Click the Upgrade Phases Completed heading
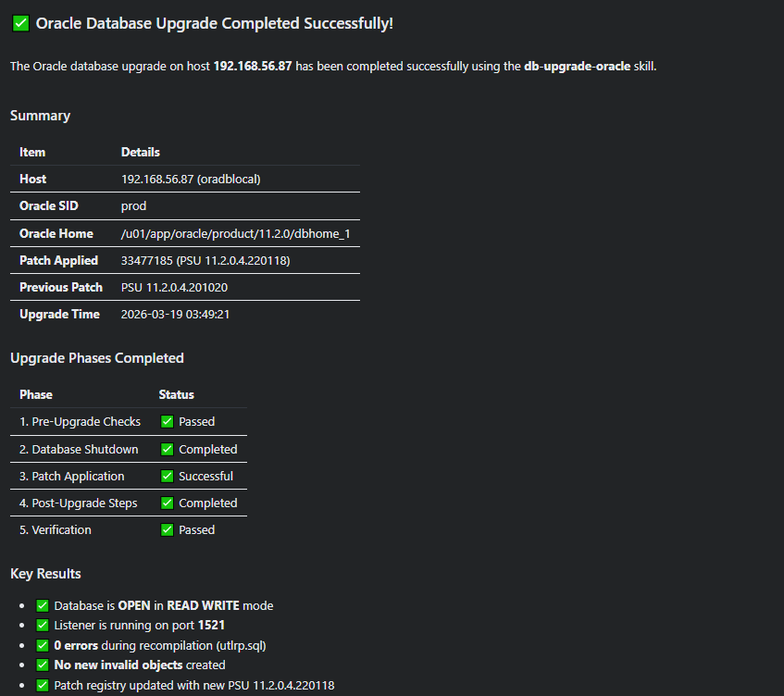This screenshot has height=696, width=784. (97, 358)
